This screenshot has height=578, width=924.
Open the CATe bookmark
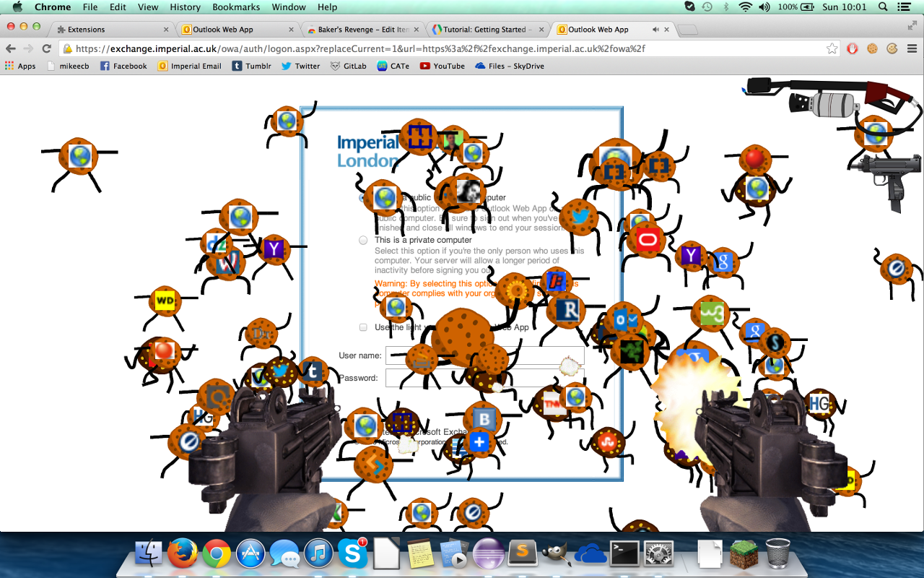pyautogui.click(x=393, y=66)
